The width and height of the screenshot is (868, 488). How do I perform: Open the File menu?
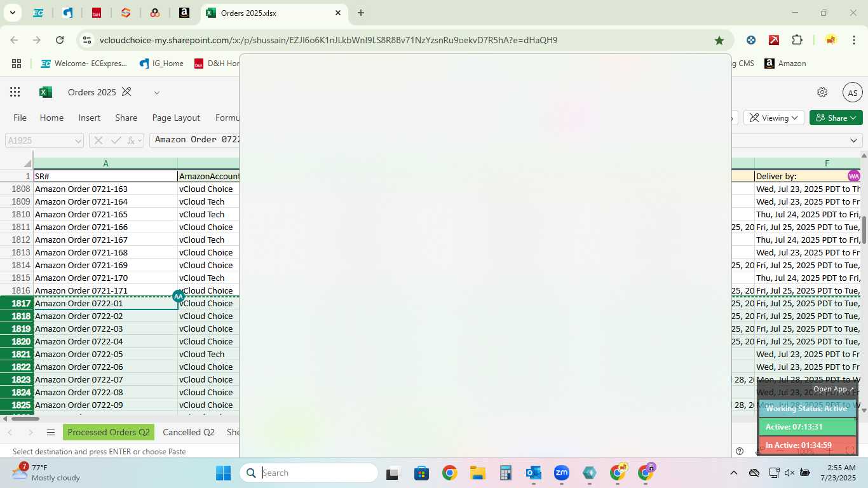click(x=20, y=118)
